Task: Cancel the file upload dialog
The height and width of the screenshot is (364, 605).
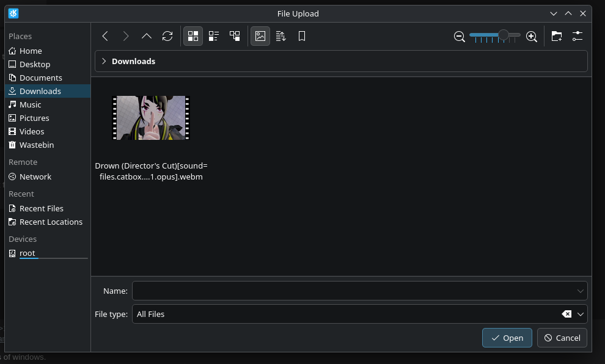Action: (562, 338)
